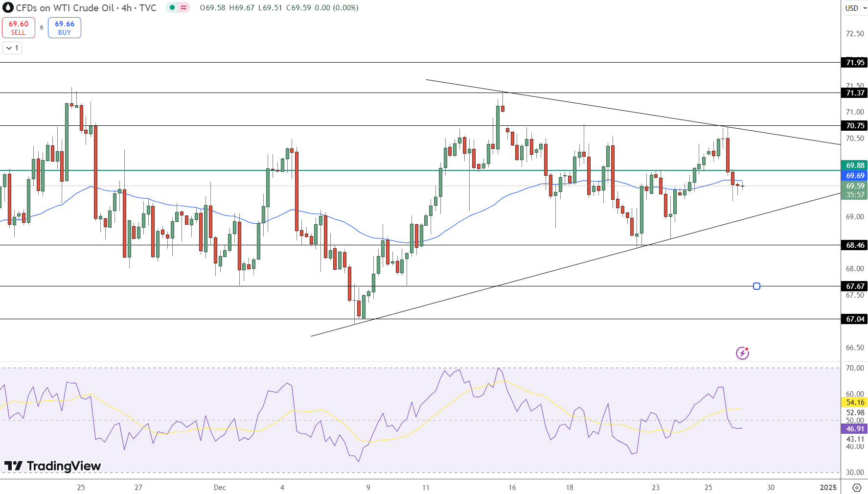
Task: Click the TradingView logo
Action: click(53, 466)
